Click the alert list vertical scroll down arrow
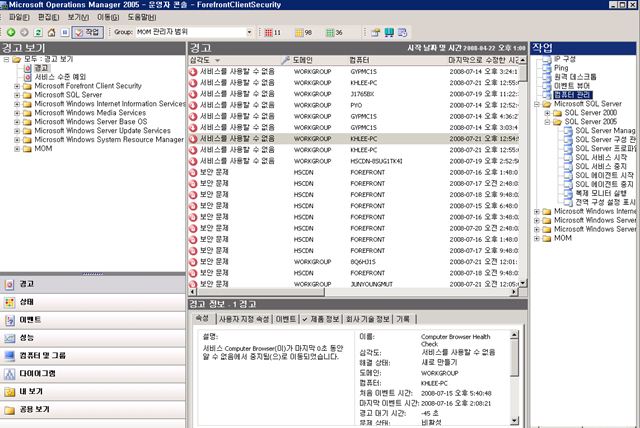This screenshot has height=428, width=640. tap(523, 283)
